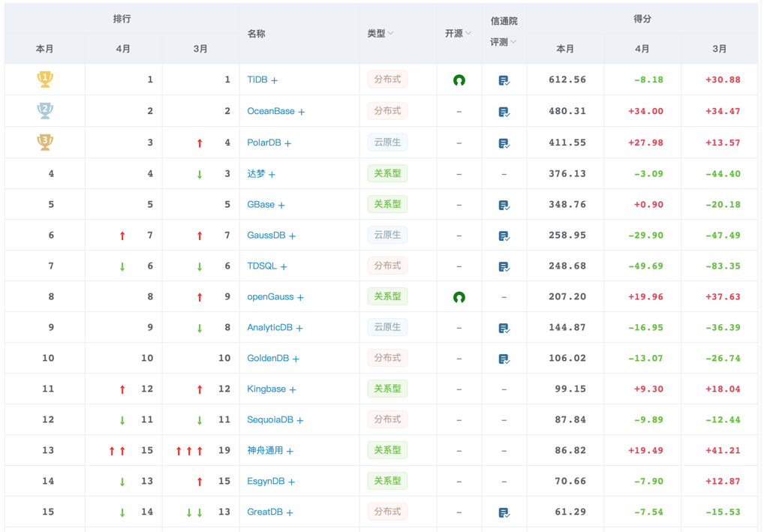Open the 类型 column filter dropdown
Screen dimensions: 764x532
pos(390,33)
